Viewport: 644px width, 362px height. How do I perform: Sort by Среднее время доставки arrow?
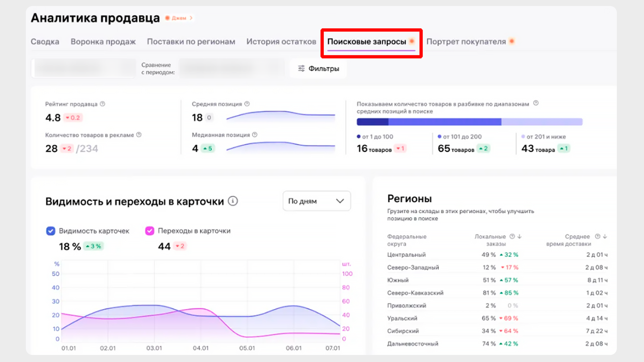605,236
